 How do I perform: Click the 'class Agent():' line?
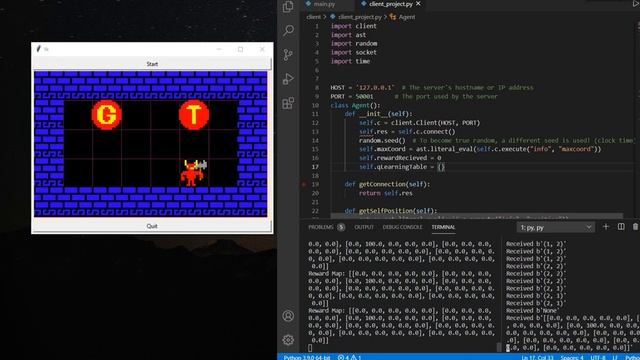pos(355,105)
